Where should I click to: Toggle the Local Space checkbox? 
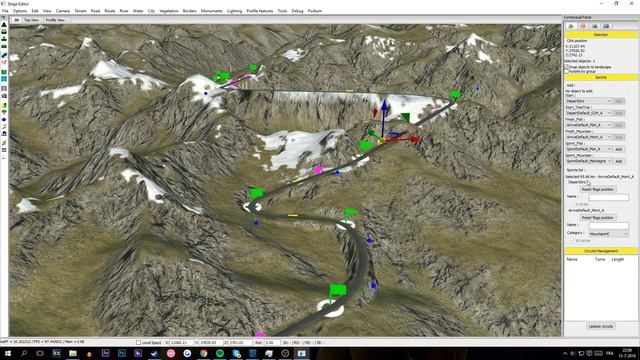(x=138, y=343)
